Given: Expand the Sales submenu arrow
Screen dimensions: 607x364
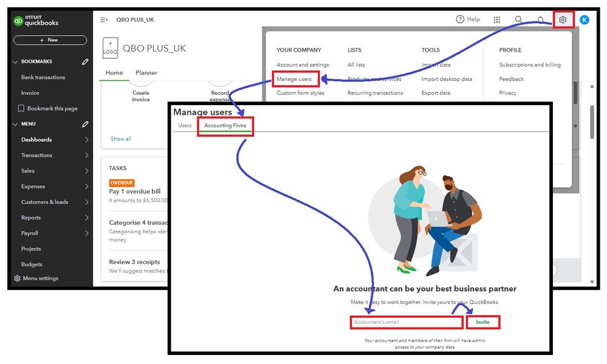Looking at the screenshot, I should [x=87, y=171].
